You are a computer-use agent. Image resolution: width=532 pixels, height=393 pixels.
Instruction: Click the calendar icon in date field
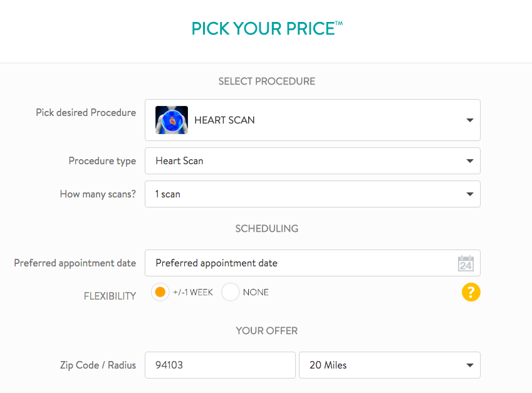pyautogui.click(x=466, y=263)
